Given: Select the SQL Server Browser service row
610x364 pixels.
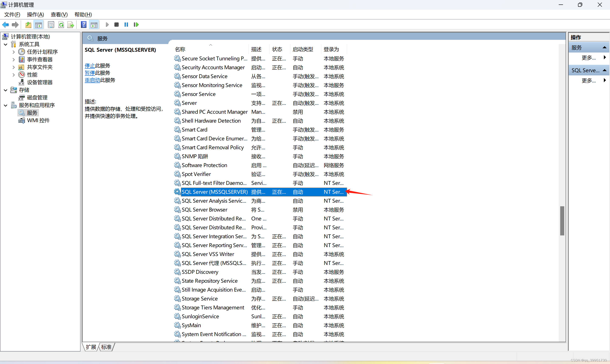Looking at the screenshot, I should point(204,210).
